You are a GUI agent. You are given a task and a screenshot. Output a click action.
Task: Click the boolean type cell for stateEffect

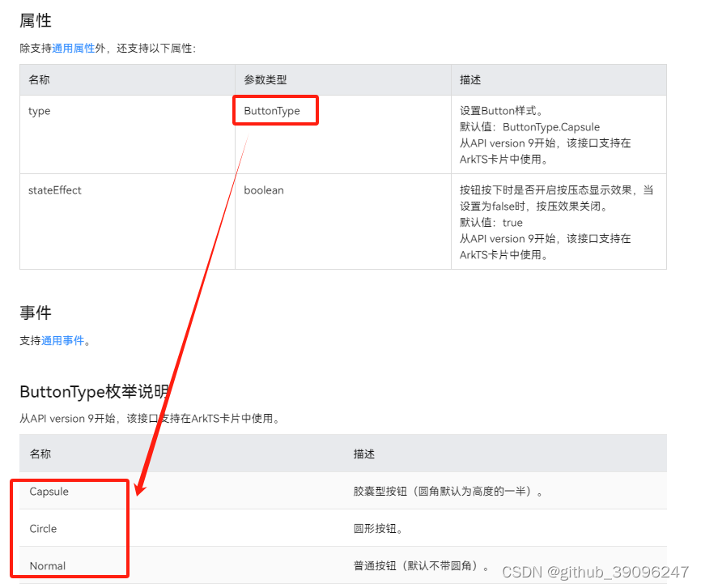pyautogui.click(x=261, y=190)
